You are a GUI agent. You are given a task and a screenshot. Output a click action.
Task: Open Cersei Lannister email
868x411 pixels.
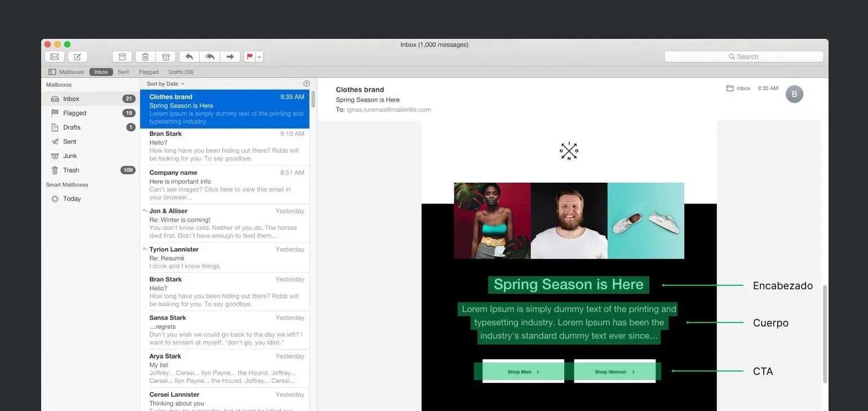[x=225, y=399]
